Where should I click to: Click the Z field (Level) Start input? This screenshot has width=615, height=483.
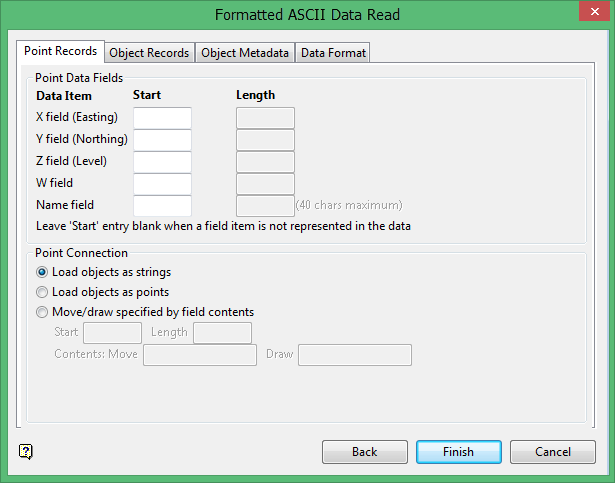[x=162, y=162]
